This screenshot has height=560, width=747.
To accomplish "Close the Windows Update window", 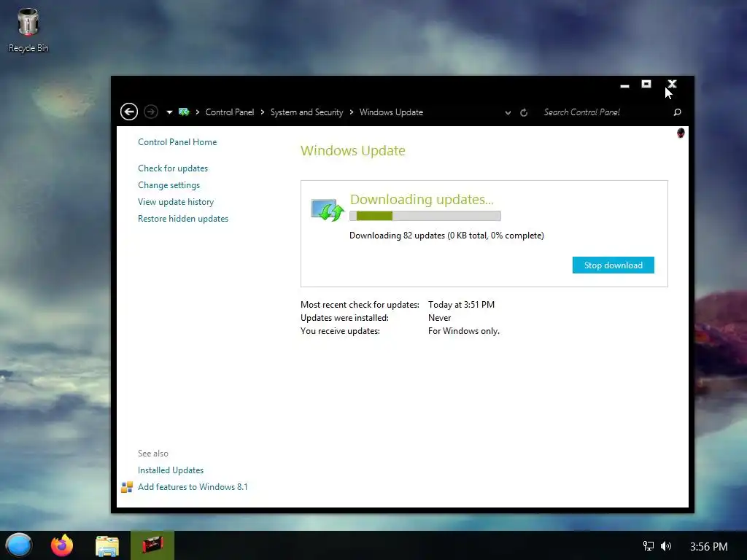I will click(672, 85).
